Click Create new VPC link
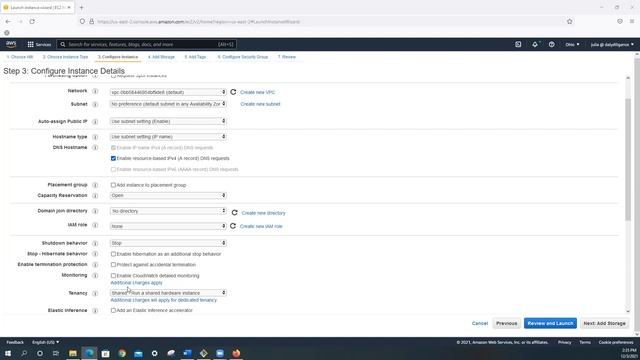Viewport: 640px width, 360px height. click(x=258, y=92)
